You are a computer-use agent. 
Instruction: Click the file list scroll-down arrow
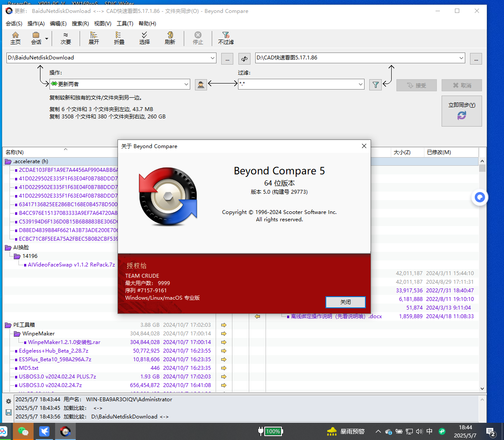[x=482, y=388]
